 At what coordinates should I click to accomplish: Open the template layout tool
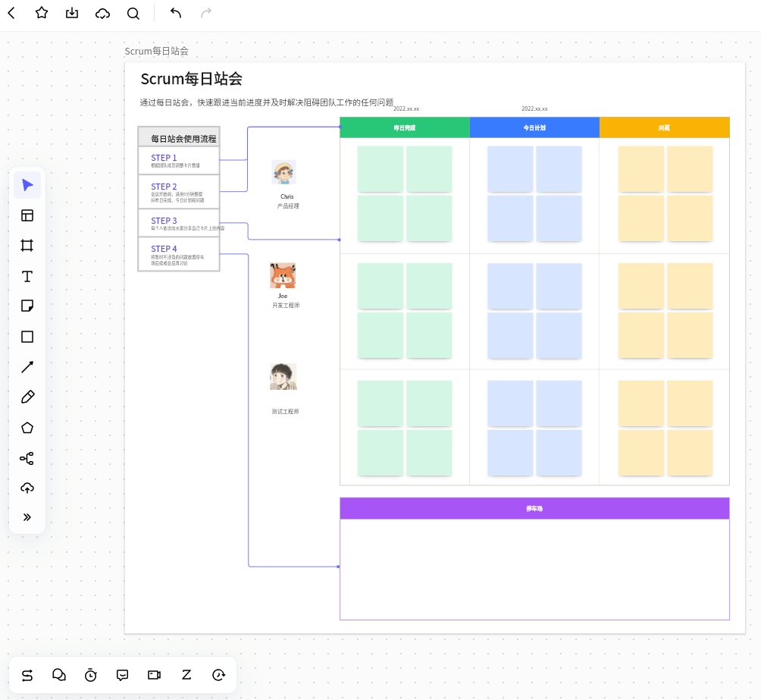click(27, 215)
